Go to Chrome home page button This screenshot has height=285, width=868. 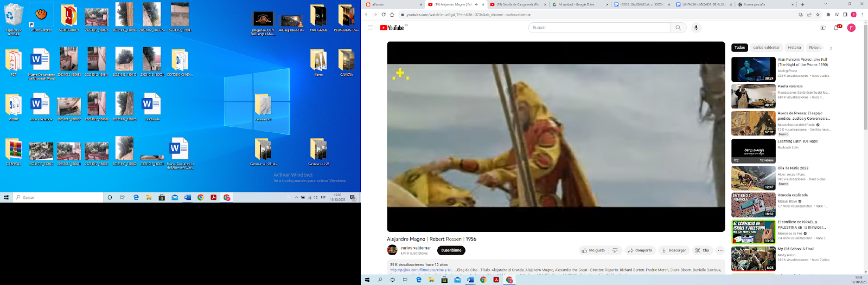392,15
